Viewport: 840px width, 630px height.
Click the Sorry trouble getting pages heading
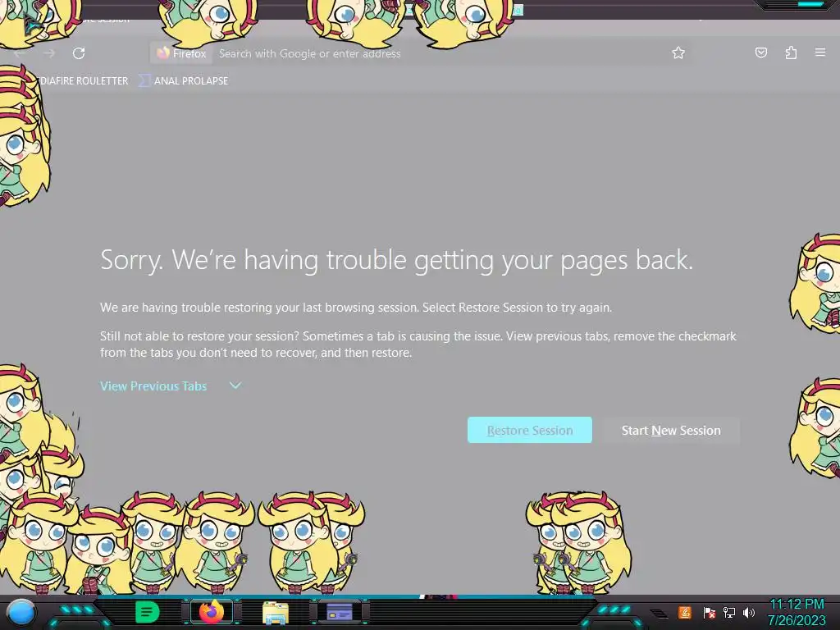(x=396, y=260)
